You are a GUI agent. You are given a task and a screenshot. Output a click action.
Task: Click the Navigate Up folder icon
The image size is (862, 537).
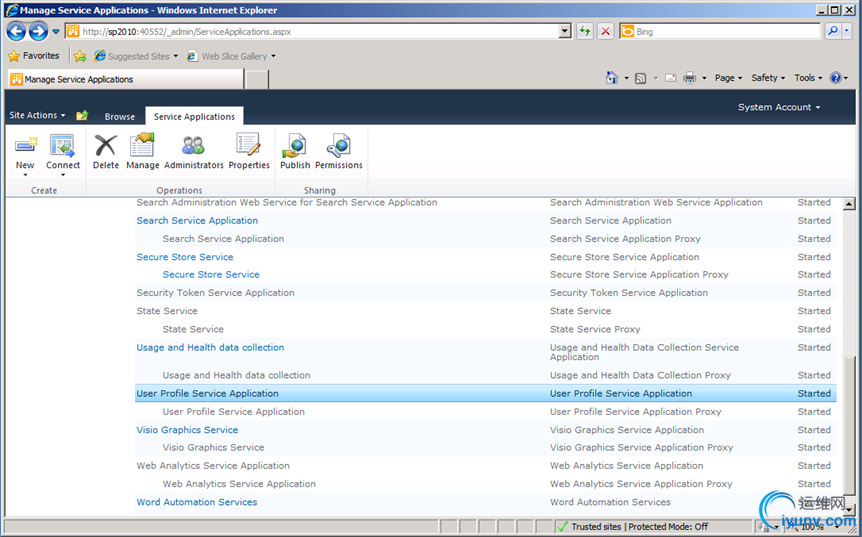[82, 115]
